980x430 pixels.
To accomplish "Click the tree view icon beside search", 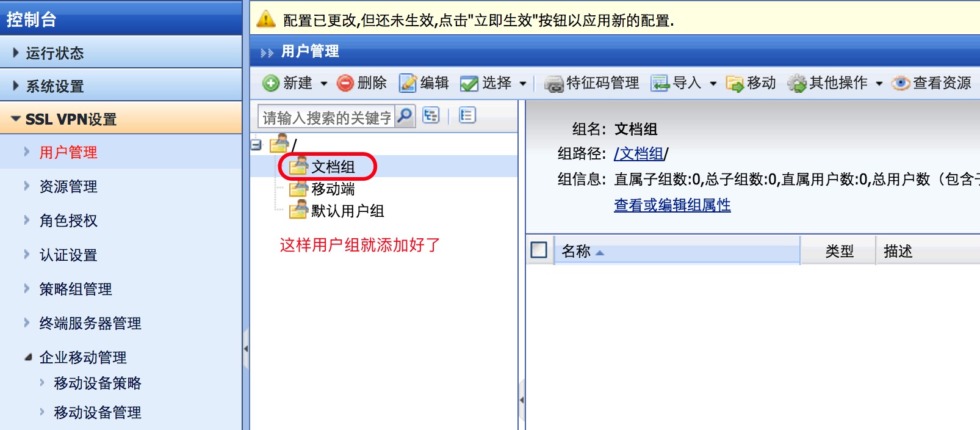I will tap(431, 115).
